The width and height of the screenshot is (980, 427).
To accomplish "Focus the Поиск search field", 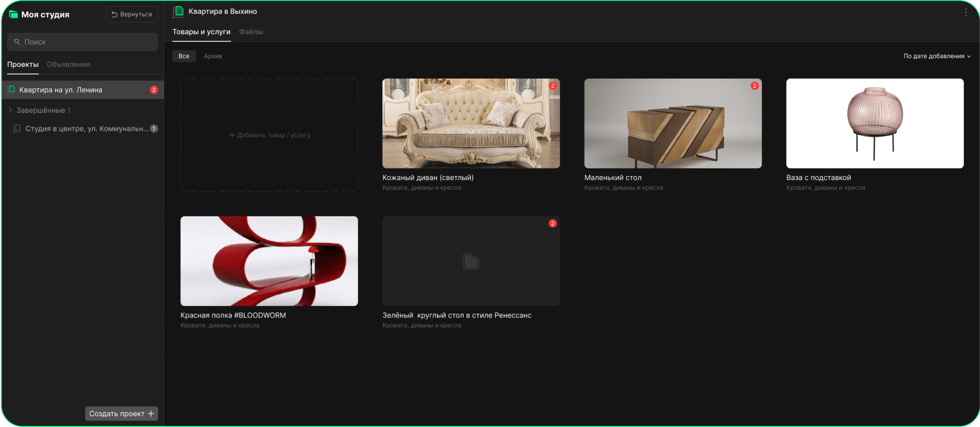I will [83, 42].
